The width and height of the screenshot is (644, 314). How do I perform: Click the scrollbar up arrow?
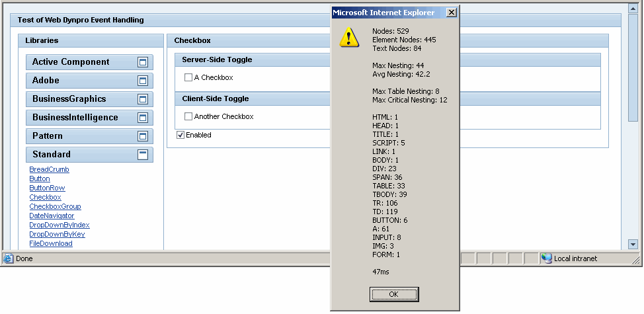[633, 9]
